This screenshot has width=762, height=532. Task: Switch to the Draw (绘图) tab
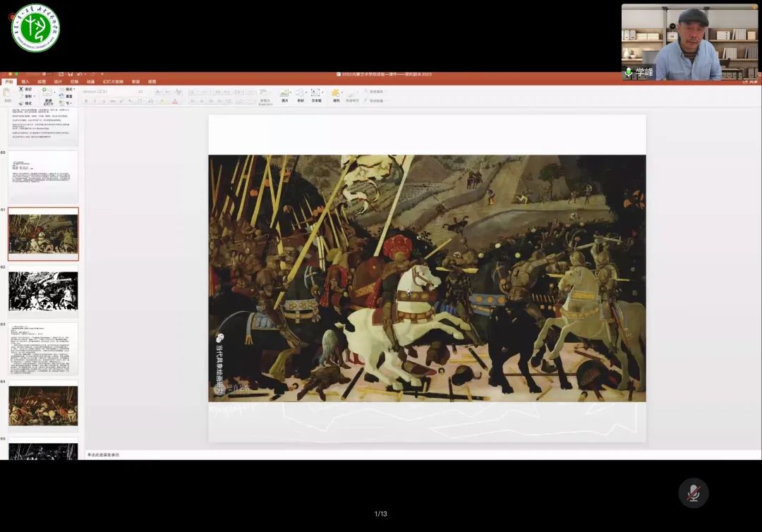point(42,82)
